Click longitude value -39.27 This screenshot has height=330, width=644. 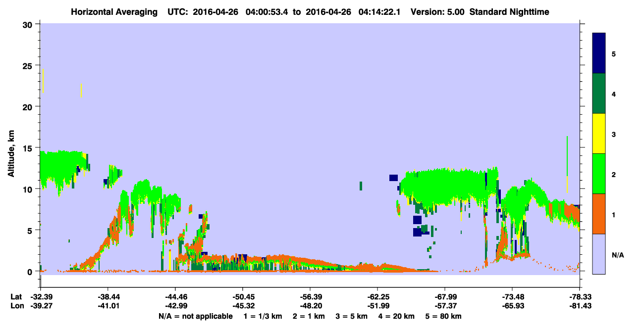pyautogui.click(x=41, y=306)
